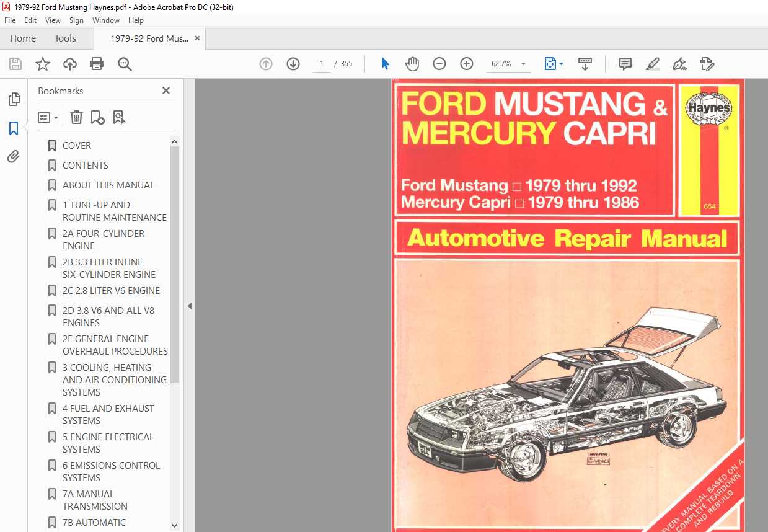Go to next page using down arrow

tap(293, 64)
